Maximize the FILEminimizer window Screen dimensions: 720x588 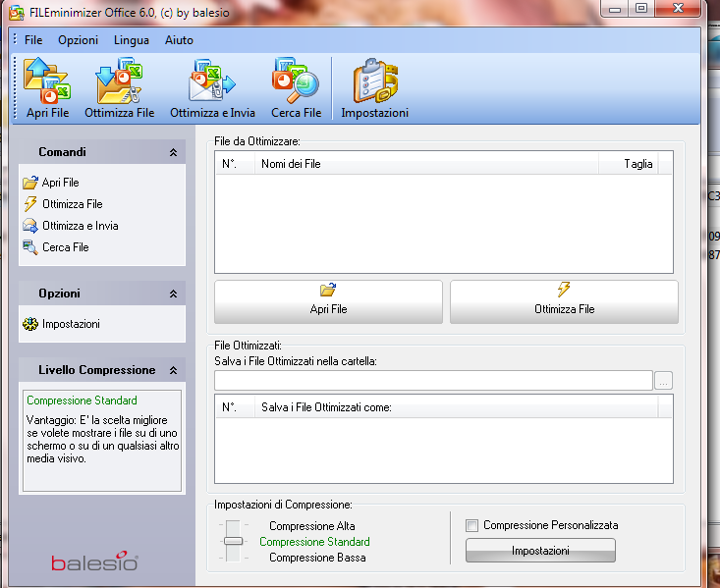pos(641,8)
